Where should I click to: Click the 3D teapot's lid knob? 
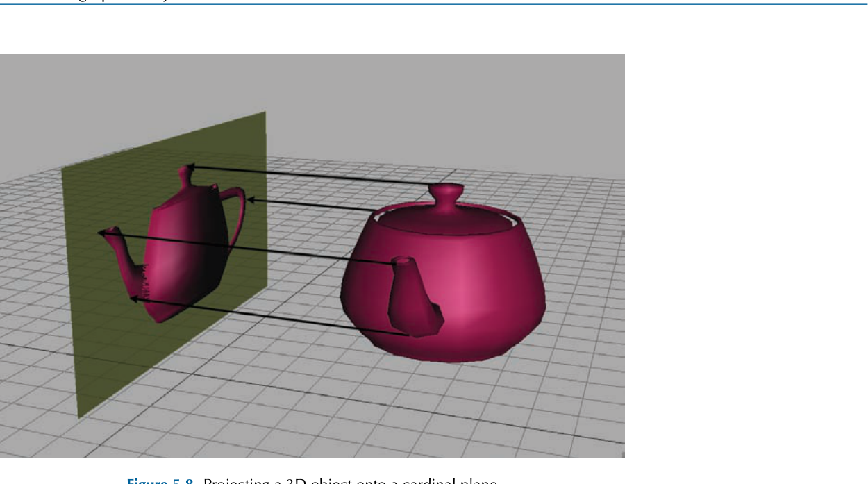(446, 193)
